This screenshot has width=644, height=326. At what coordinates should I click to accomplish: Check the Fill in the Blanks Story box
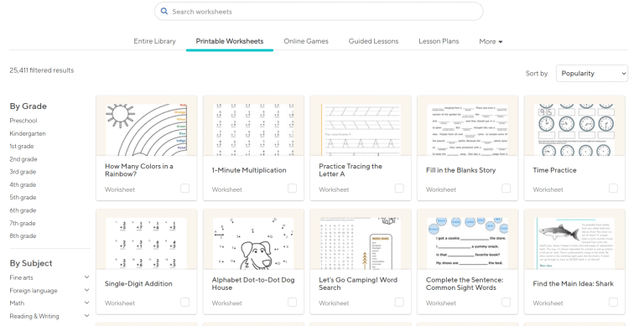click(x=506, y=188)
